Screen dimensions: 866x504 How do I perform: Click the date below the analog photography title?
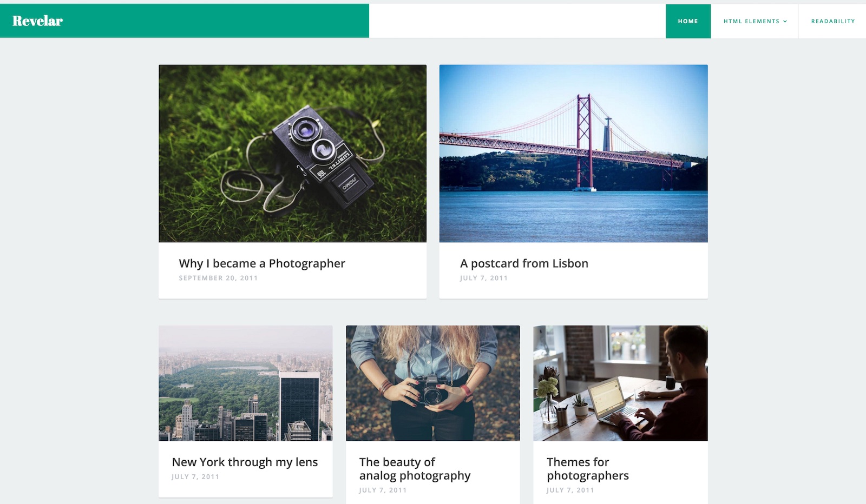[383, 490]
